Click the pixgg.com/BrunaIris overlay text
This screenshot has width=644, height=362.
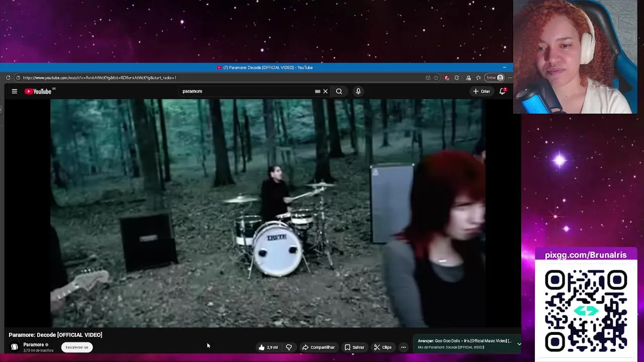[586, 255]
